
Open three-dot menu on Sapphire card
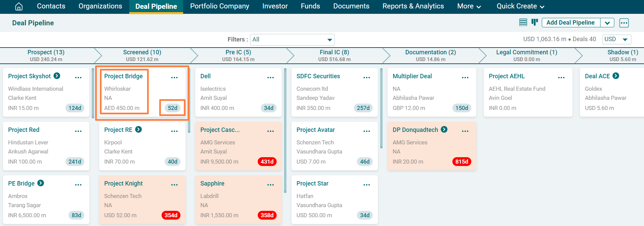tap(270, 185)
